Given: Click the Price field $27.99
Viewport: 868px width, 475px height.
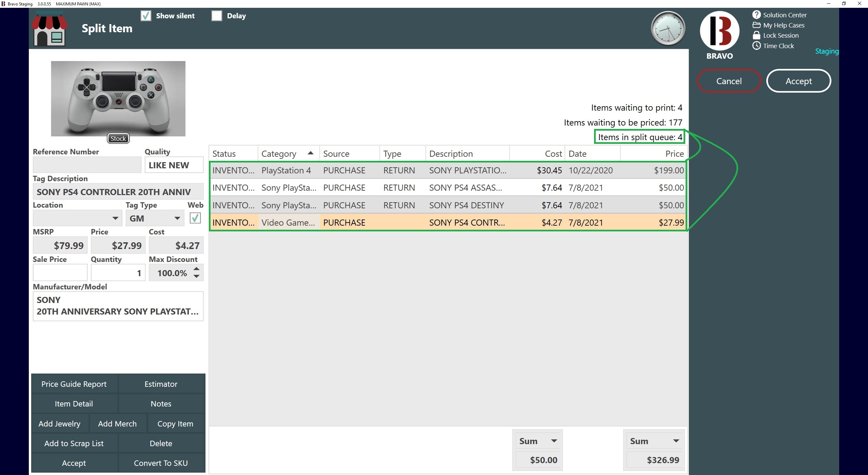Looking at the screenshot, I should coord(118,245).
